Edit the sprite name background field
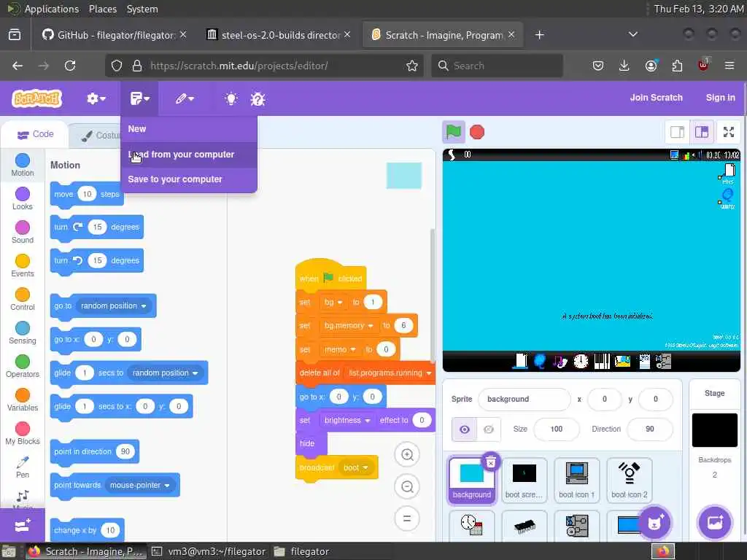 pyautogui.click(x=524, y=399)
